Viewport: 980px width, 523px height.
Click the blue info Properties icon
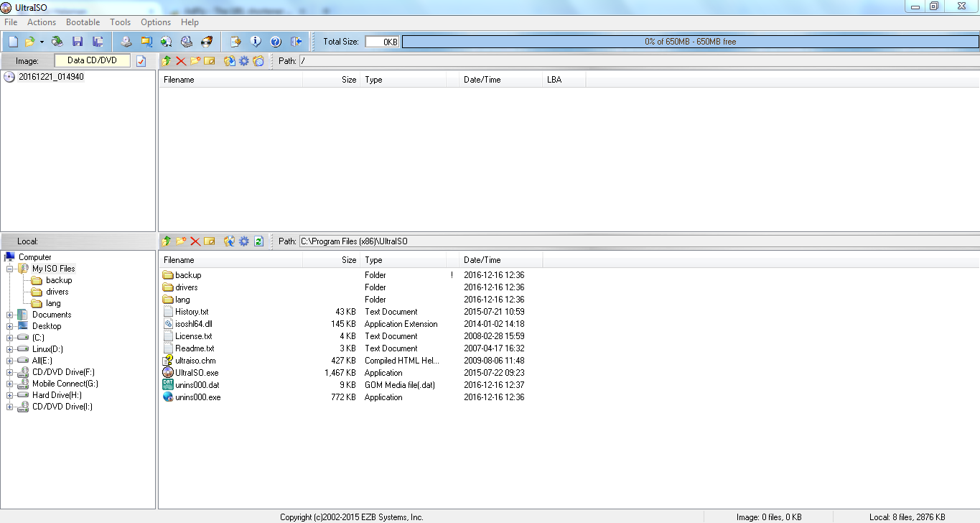pos(255,42)
